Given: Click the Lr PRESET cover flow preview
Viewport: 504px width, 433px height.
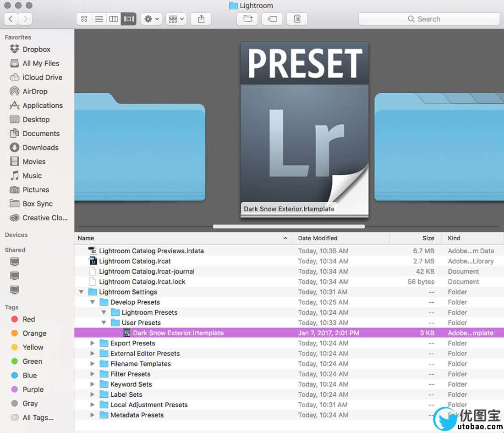Looking at the screenshot, I should point(304,129).
